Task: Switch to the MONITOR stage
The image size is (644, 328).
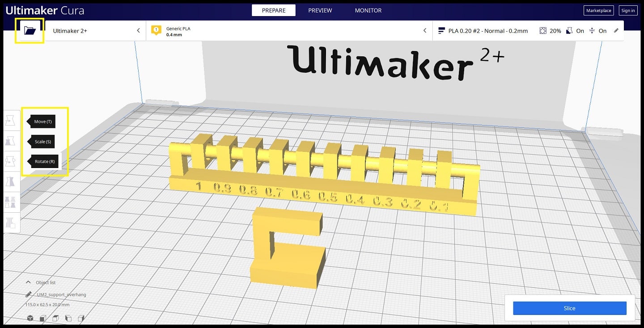Action: (368, 10)
